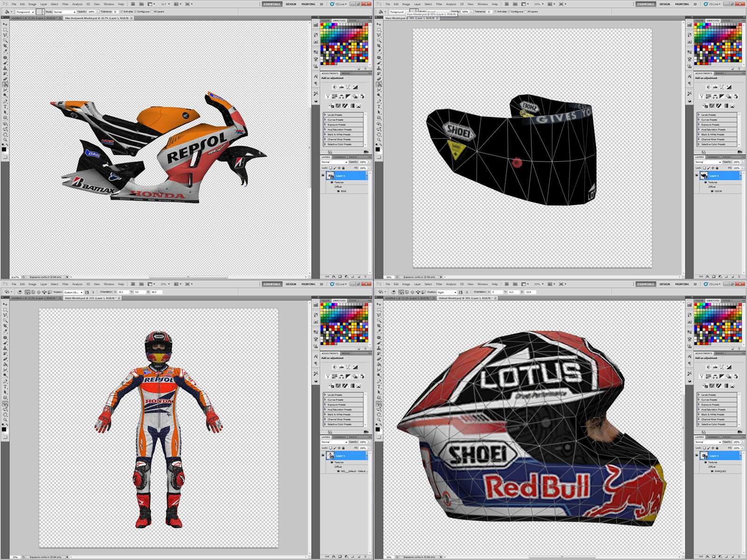The height and width of the screenshot is (560, 747).
Task: Expand Selective Color Presets in helmet window
Action: point(698,424)
